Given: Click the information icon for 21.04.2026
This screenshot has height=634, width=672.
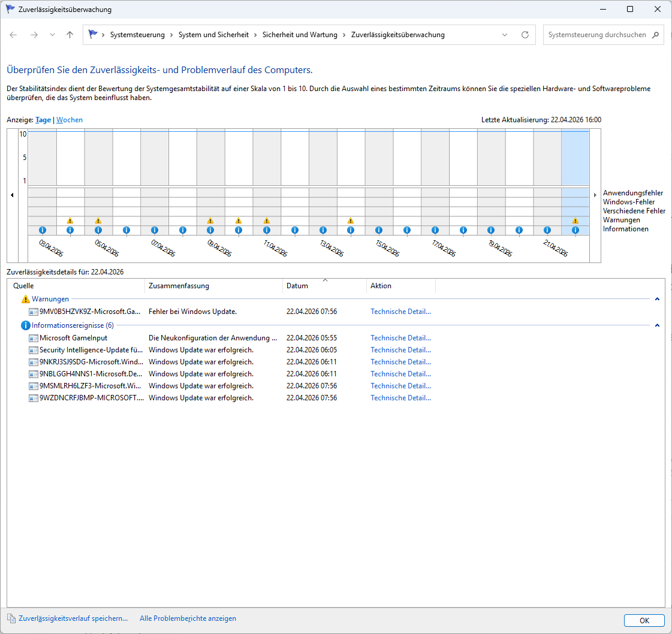Looking at the screenshot, I should tap(547, 230).
